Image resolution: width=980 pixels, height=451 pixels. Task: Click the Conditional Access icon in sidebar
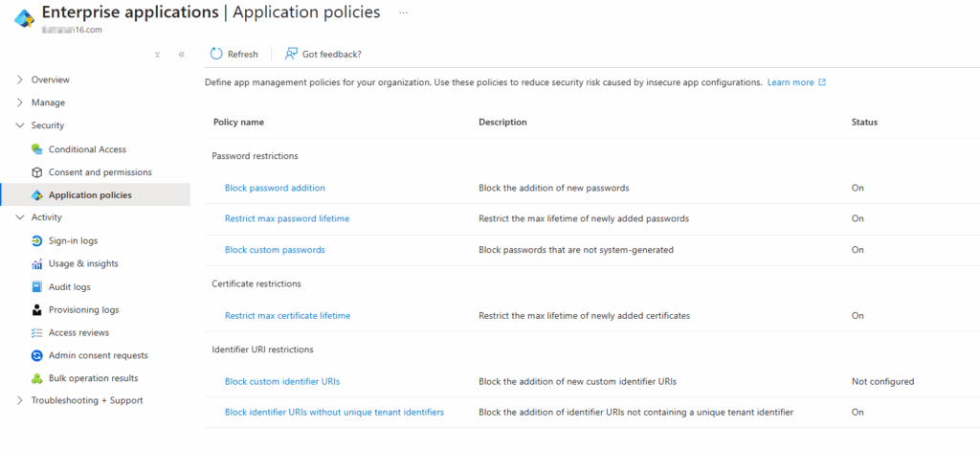tap(37, 149)
